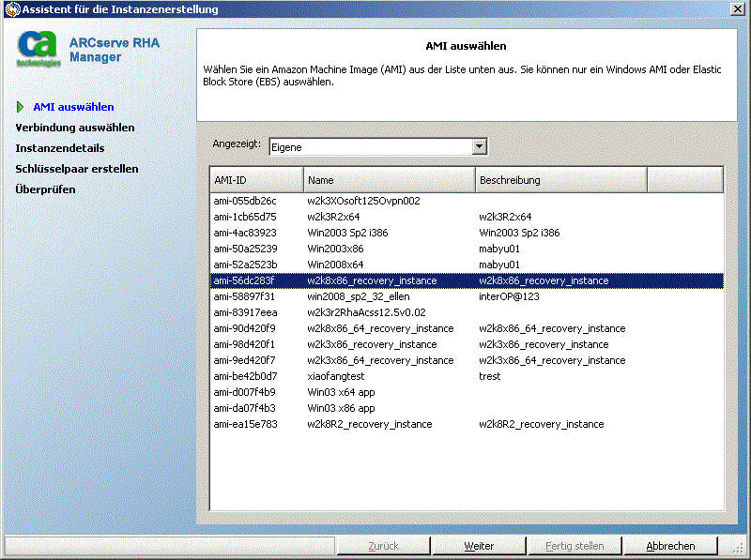
Task: Select row ami-98d420f1
Action: pos(467,344)
